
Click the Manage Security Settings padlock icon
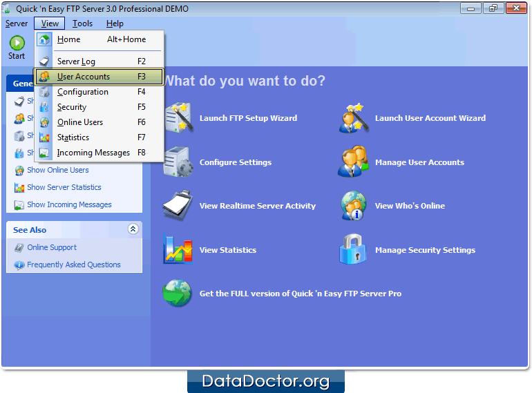(x=353, y=249)
